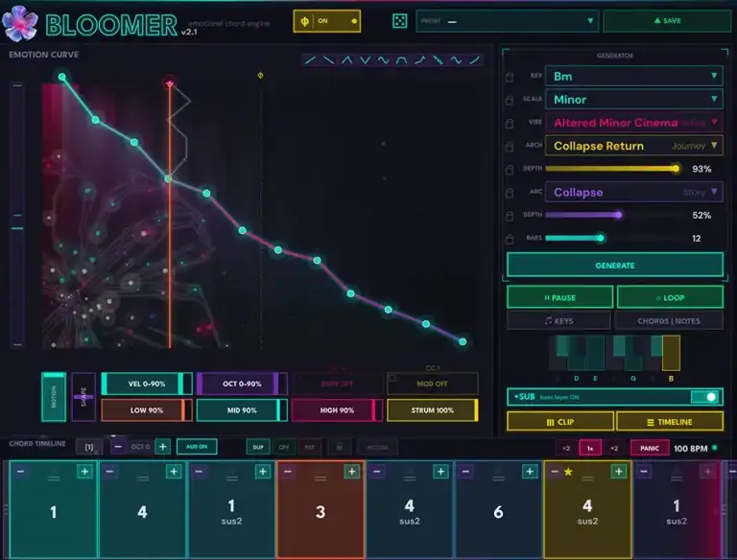The height and width of the screenshot is (560, 737).
Task: Open the preset dropdown
Action: point(507,21)
